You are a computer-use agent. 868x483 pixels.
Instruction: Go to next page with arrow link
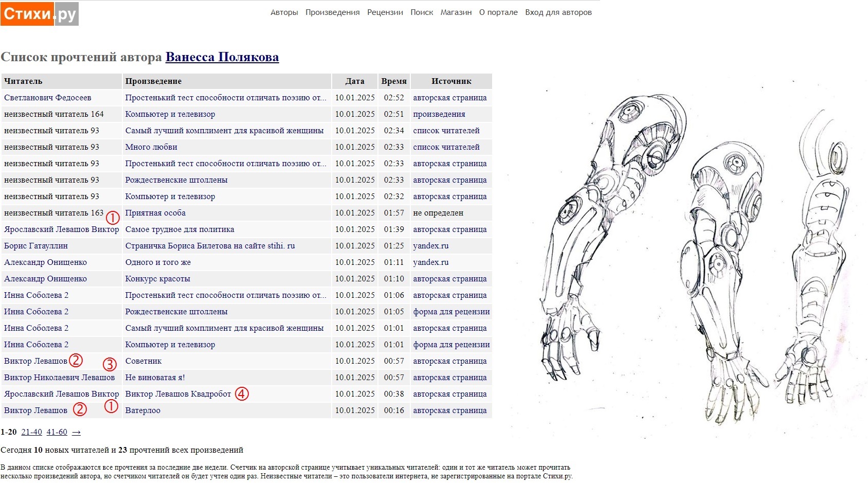76,432
